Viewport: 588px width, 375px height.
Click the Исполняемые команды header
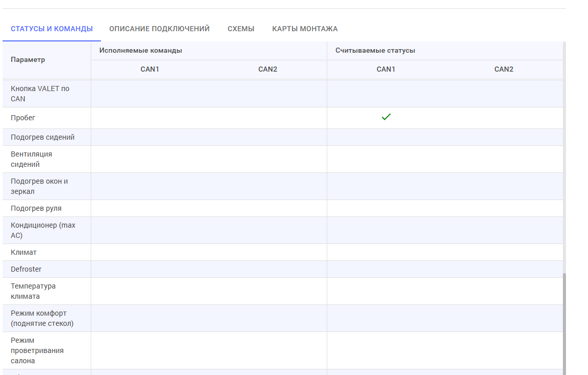click(x=141, y=51)
